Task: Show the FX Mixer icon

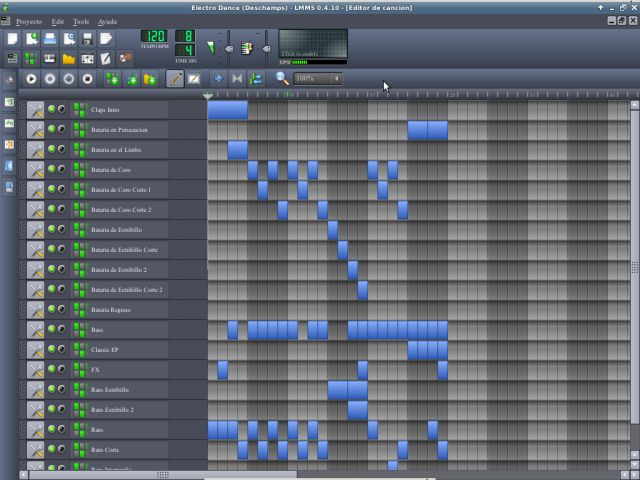Action: click(87, 59)
